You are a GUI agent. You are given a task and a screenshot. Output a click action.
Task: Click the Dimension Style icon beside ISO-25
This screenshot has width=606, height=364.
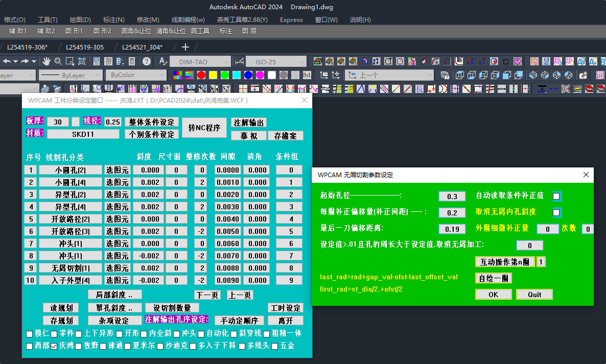coord(240,61)
